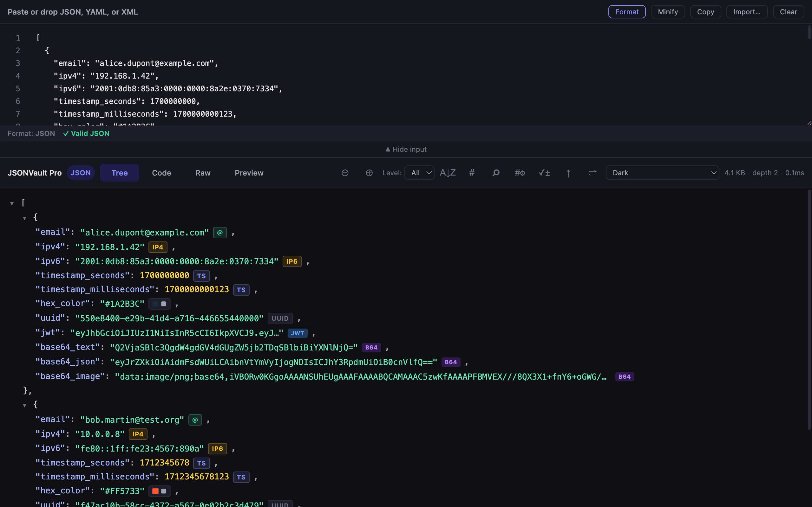Open the search magnifier tool
This screenshot has height=507, width=812.
pyautogui.click(x=496, y=173)
